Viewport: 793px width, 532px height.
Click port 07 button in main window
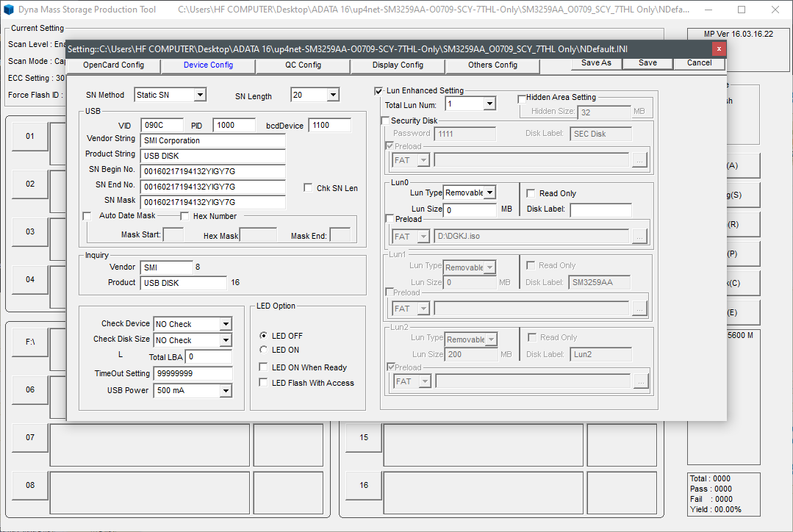30,437
